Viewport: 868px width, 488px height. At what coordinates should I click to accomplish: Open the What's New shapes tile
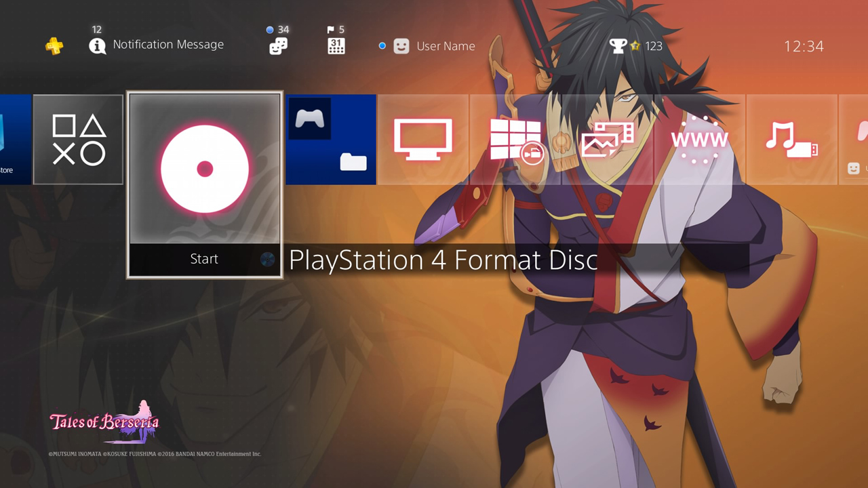pos(79,140)
